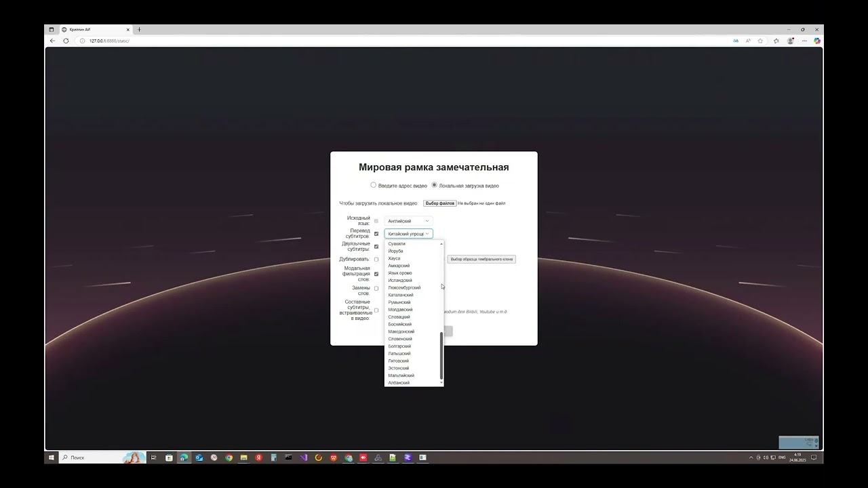Choose Хауса in the language list
Image resolution: width=868 pixels, height=488 pixels.
click(x=412, y=258)
